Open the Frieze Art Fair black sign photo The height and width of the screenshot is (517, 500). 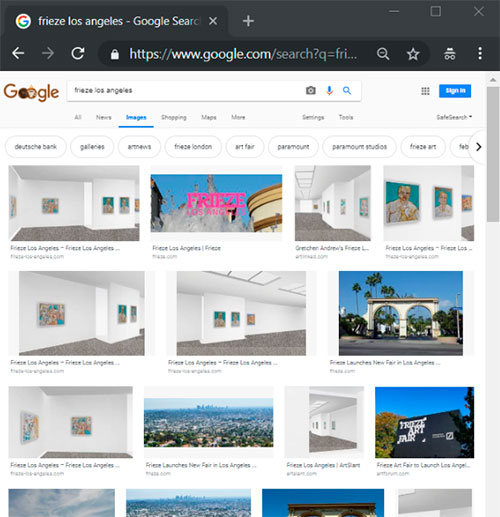[x=424, y=422]
